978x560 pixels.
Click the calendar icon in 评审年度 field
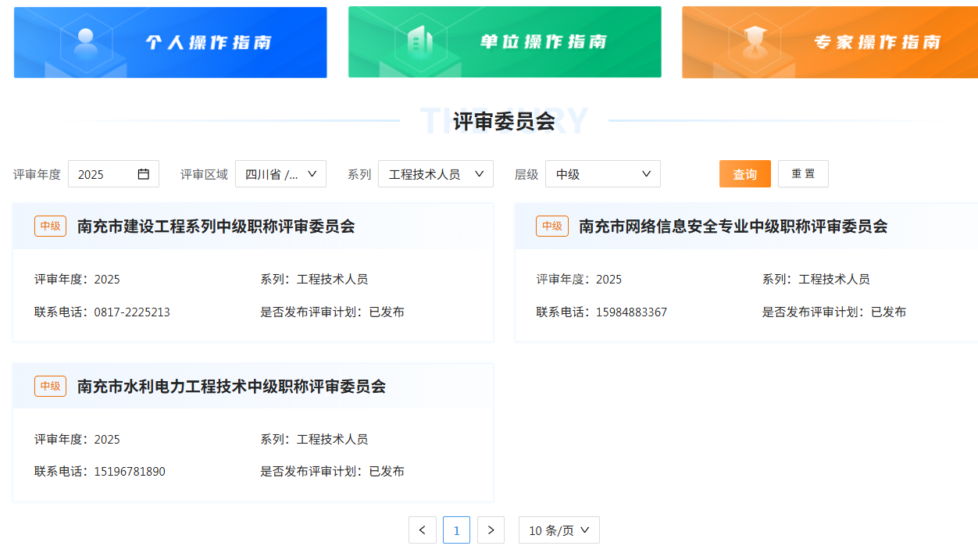coord(144,174)
